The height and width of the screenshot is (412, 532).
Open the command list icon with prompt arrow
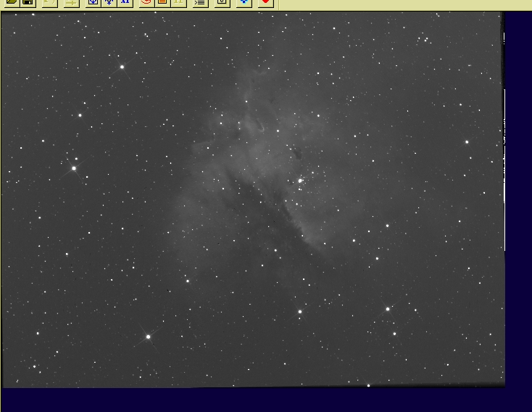pyautogui.click(x=200, y=2)
